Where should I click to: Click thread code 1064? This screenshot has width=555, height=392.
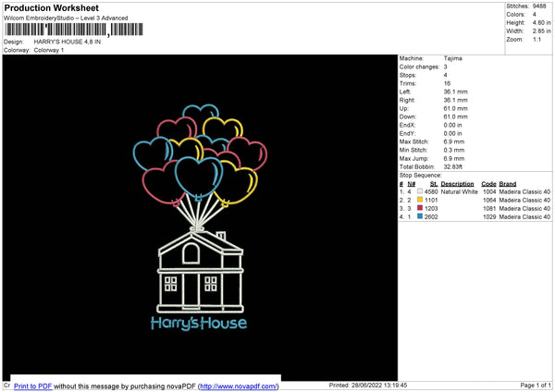(x=489, y=201)
